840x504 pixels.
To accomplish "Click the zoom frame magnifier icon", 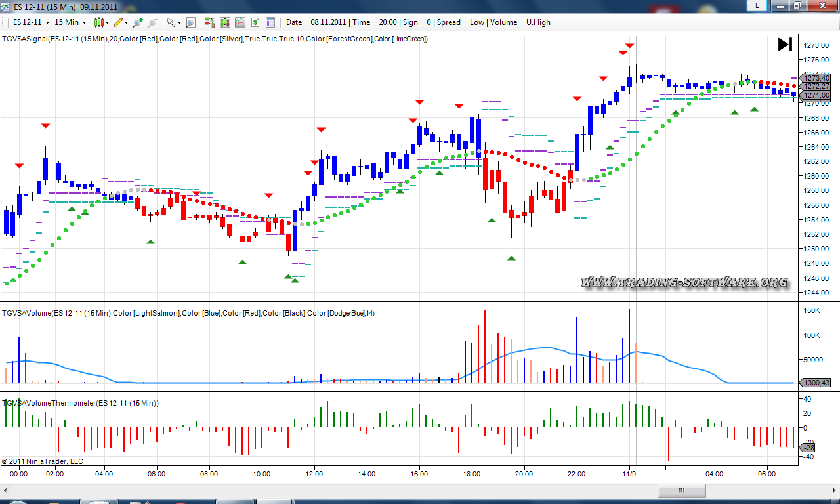I will [x=190, y=22].
